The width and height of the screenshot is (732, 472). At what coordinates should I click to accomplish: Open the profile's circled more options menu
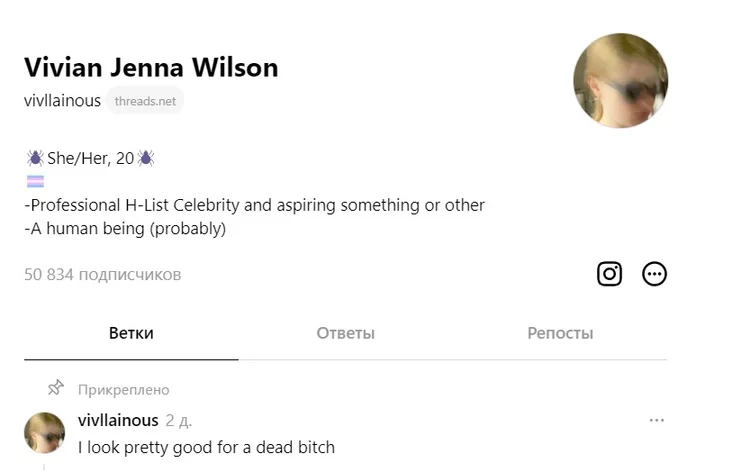(x=654, y=274)
